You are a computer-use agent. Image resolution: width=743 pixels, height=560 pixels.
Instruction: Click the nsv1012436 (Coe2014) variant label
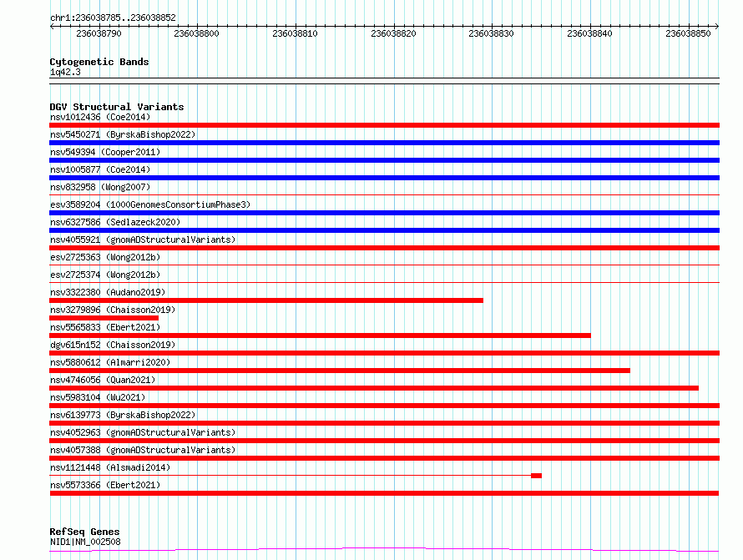[100, 117]
